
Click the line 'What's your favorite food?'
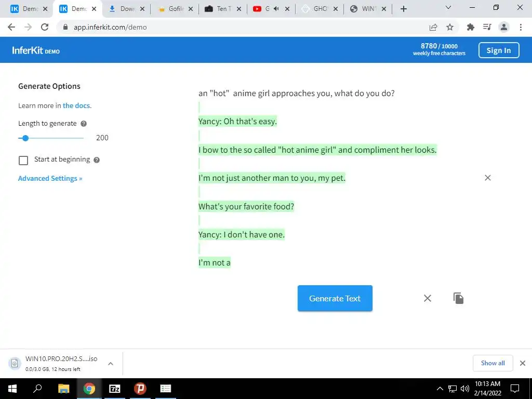tap(246, 206)
